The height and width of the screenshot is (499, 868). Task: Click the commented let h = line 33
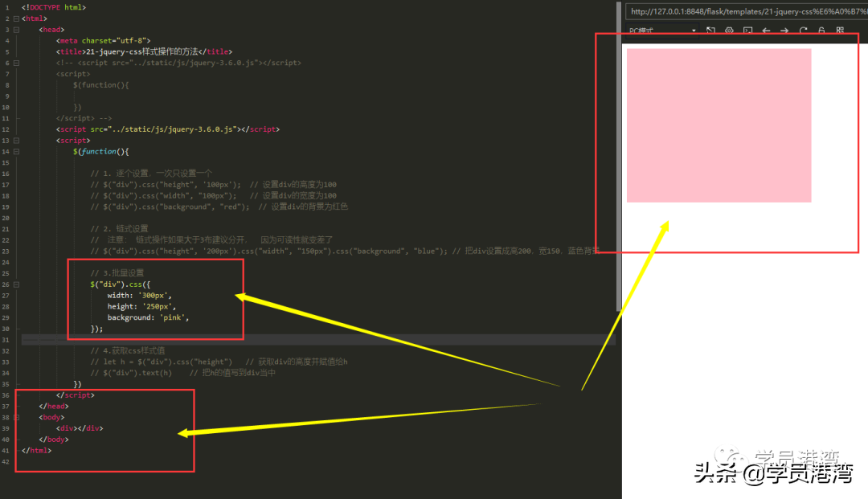tap(219, 362)
